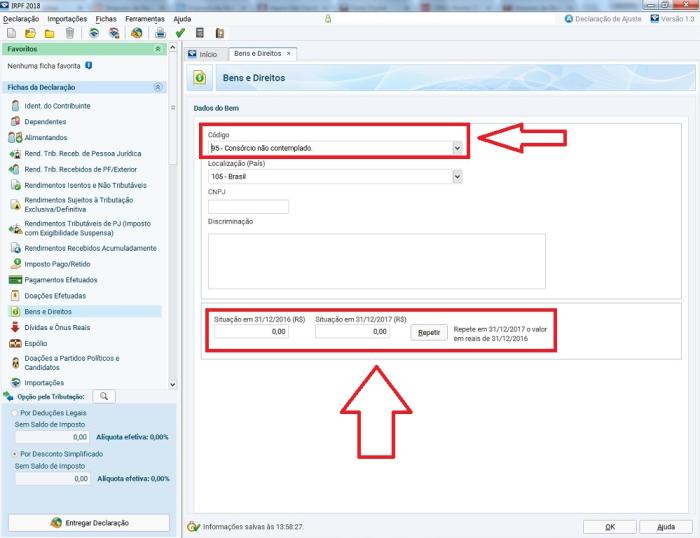Switch to the Início tab
The image size is (700, 538).
[204, 53]
